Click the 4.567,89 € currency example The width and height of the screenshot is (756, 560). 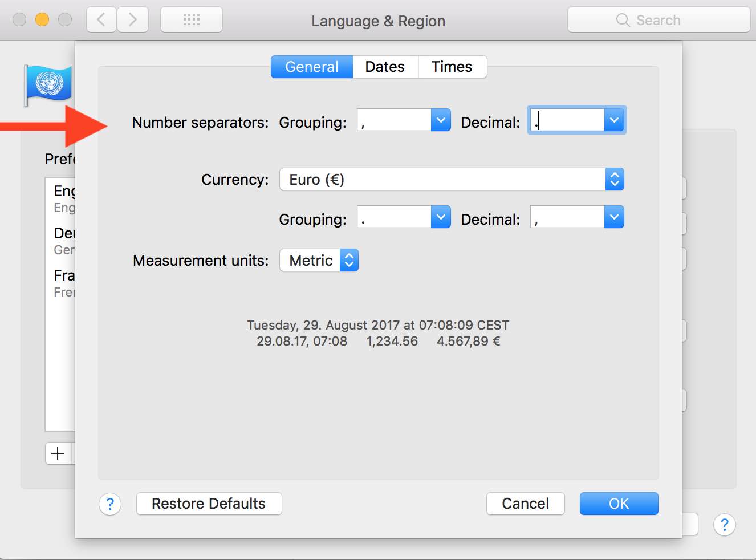pos(469,342)
